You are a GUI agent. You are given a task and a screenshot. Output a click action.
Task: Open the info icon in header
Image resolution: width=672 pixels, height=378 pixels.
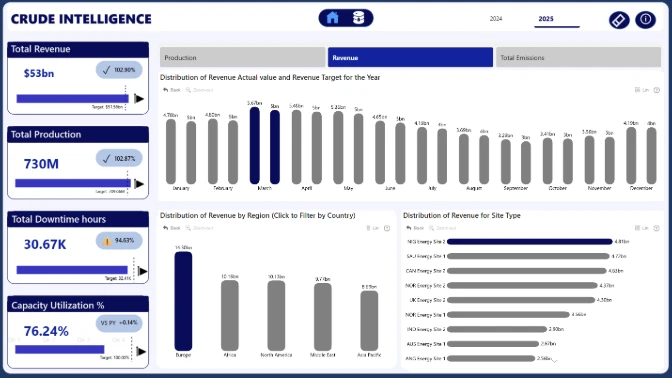click(645, 19)
